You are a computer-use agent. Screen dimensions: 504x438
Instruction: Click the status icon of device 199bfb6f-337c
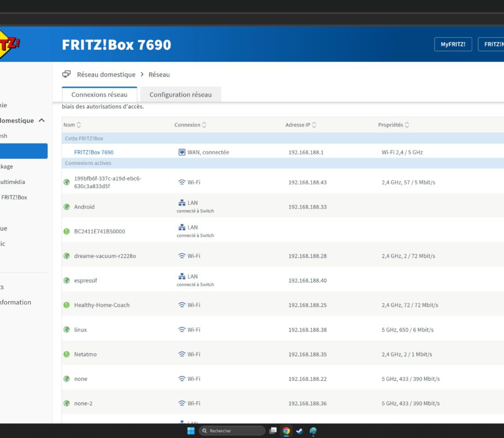pyautogui.click(x=66, y=182)
